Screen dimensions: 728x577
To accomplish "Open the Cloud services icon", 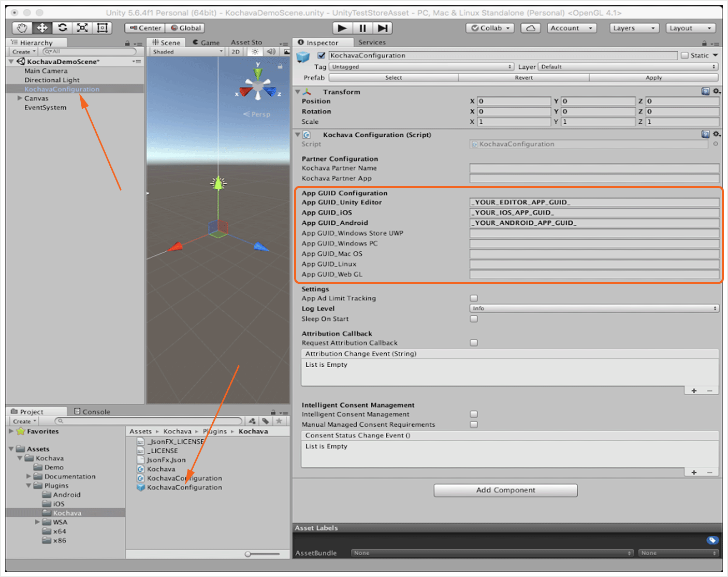I will (x=531, y=28).
